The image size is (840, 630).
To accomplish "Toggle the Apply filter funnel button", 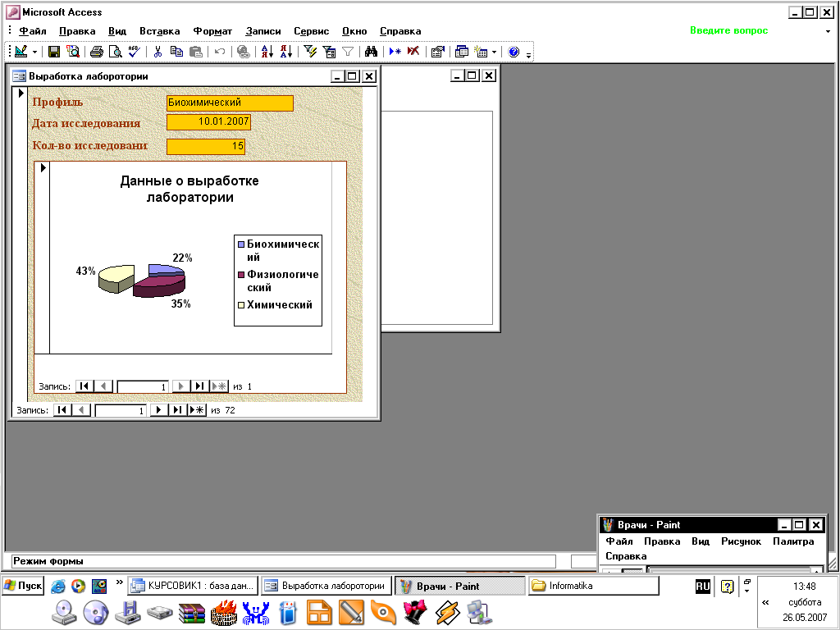I will point(348,52).
